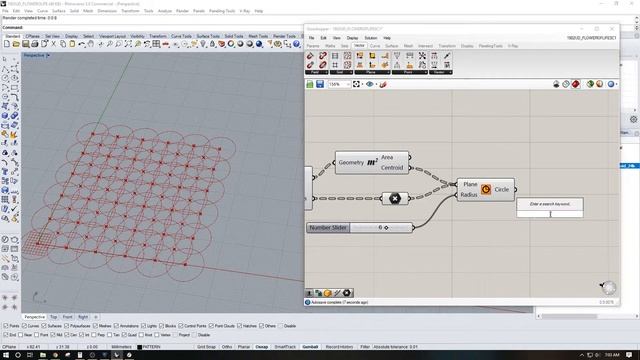Click the blue rendered sphere icon
The image size is (640, 360).
point(259,44)
